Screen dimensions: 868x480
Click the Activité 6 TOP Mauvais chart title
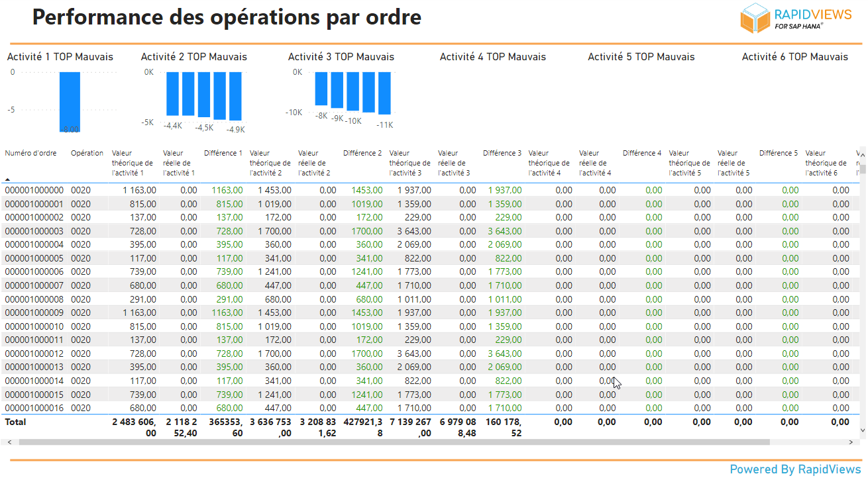tap(795, 57)
